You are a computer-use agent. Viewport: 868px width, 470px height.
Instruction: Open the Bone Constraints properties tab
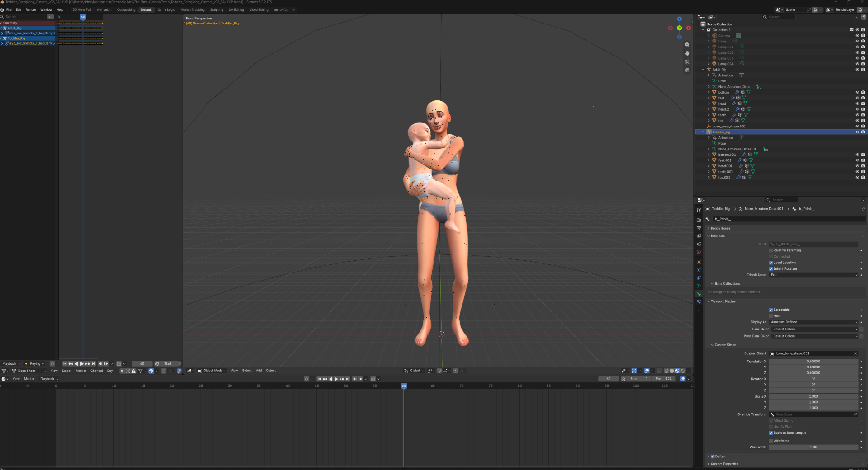click(x=698, y=301)
